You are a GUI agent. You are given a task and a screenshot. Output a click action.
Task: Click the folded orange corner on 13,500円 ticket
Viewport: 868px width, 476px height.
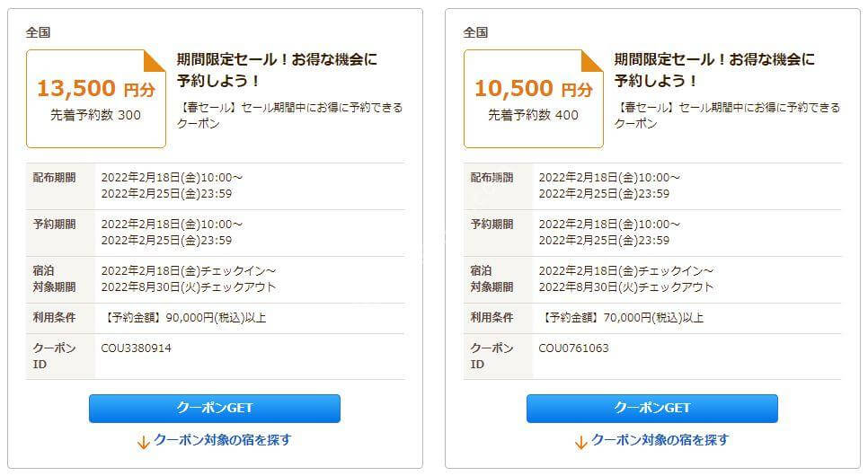point(155,61)
